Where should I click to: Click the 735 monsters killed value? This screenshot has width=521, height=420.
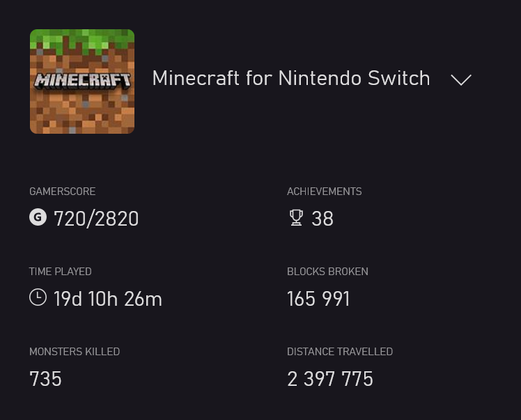point(45,379)
